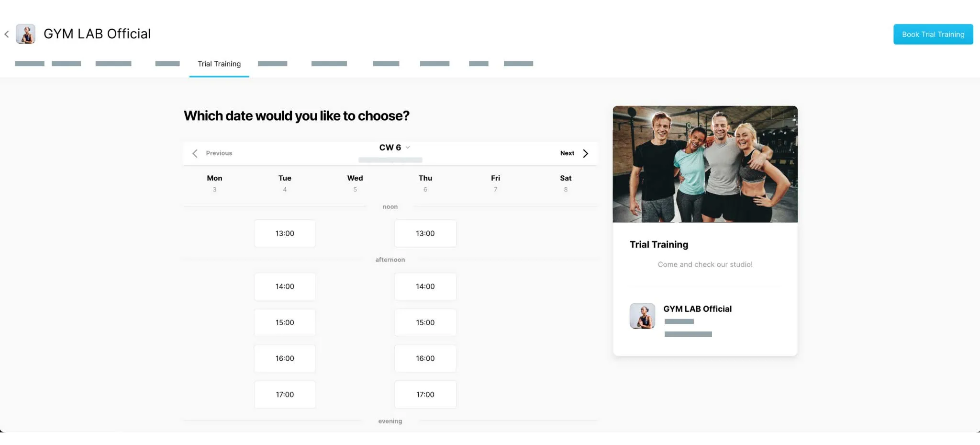This screenshot has width=980, height=445.
Task: Click the Mon 3 day header
Action: pyautogui.click(x=214, y=183)
